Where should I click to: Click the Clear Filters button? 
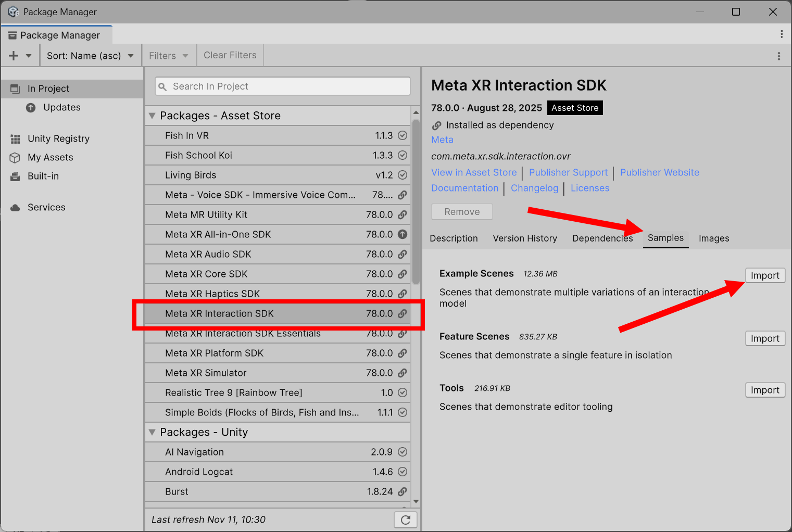(230, 55)
